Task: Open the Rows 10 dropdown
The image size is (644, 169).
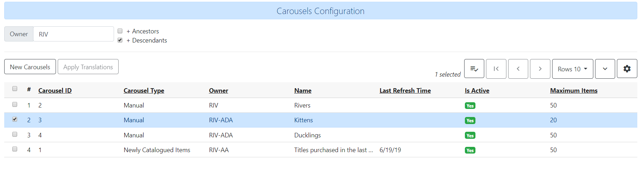Action: [x=572, y=69]
